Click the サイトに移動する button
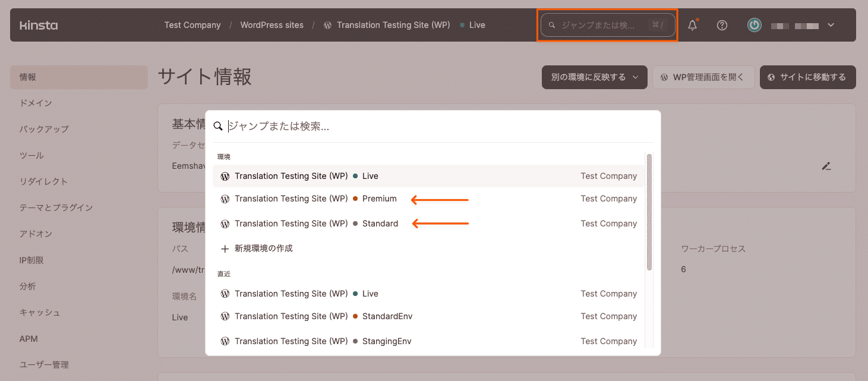This screenshot has height=381, width=868. (807, 77)
